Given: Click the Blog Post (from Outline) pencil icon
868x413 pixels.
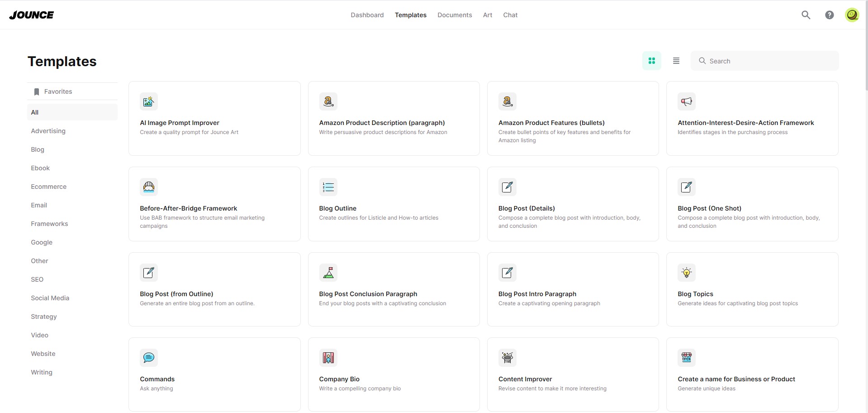Looking at the screenshot, I should pyautogui.click(x=149, y=273).
